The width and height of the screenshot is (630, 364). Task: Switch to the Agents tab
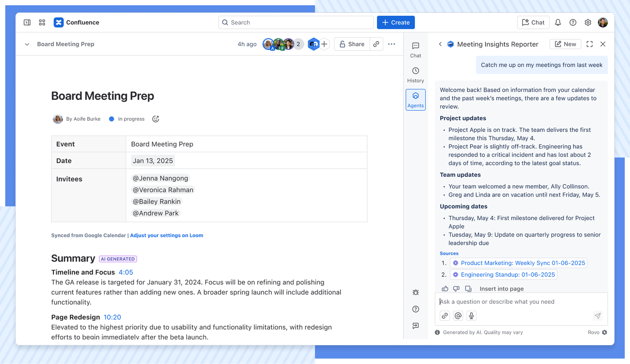tap(415, 100)
